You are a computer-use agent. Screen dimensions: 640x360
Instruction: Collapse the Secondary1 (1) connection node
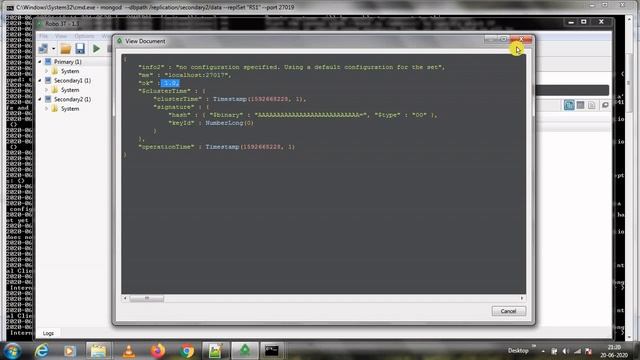click(40, 80)
